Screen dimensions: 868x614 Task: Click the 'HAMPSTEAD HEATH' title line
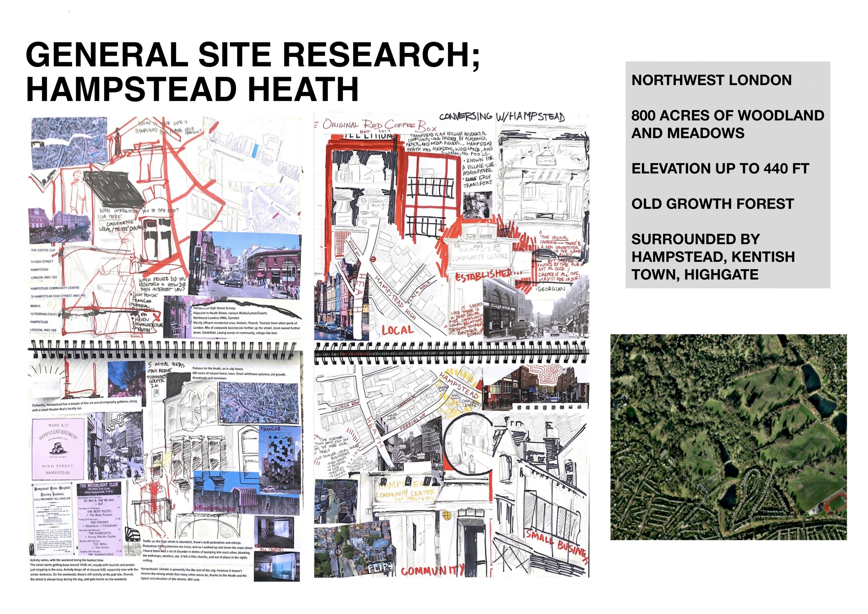192,89
